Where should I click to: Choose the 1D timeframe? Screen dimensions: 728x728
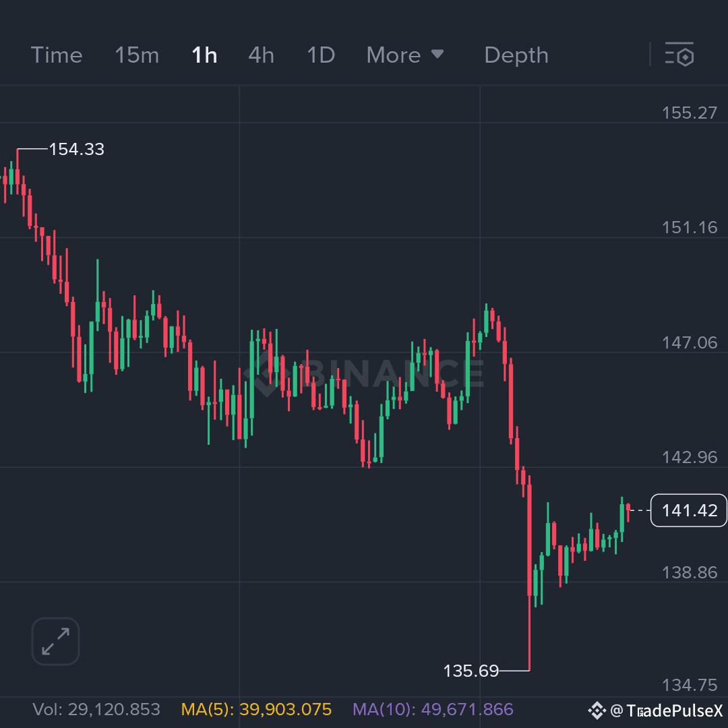click(x=321, y=55)
